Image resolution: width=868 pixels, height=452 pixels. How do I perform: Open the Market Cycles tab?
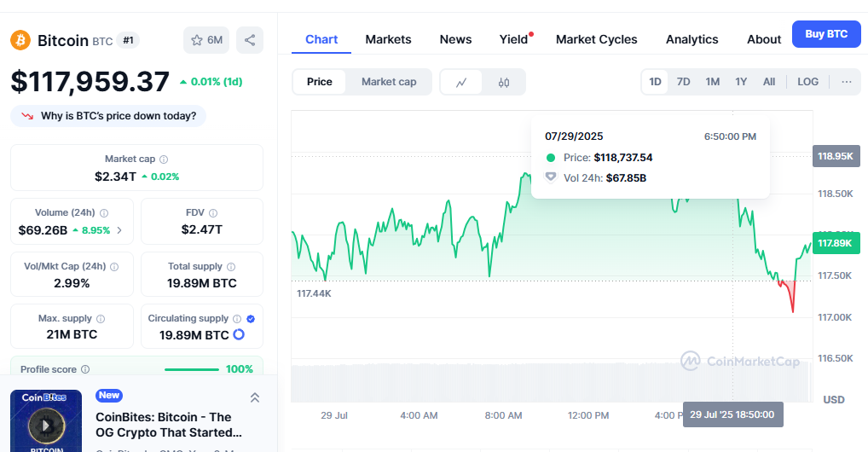point(596,39)
